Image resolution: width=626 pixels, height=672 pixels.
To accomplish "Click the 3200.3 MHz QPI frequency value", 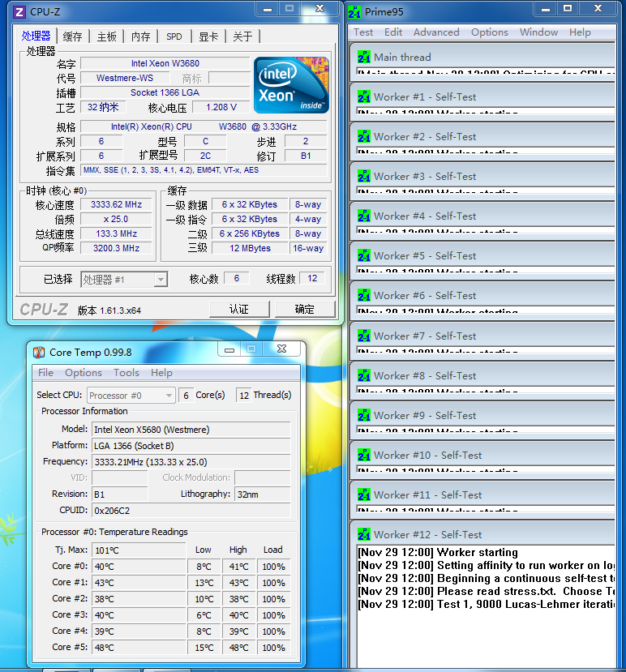I will pyautogui.click(x=116, y=248).
